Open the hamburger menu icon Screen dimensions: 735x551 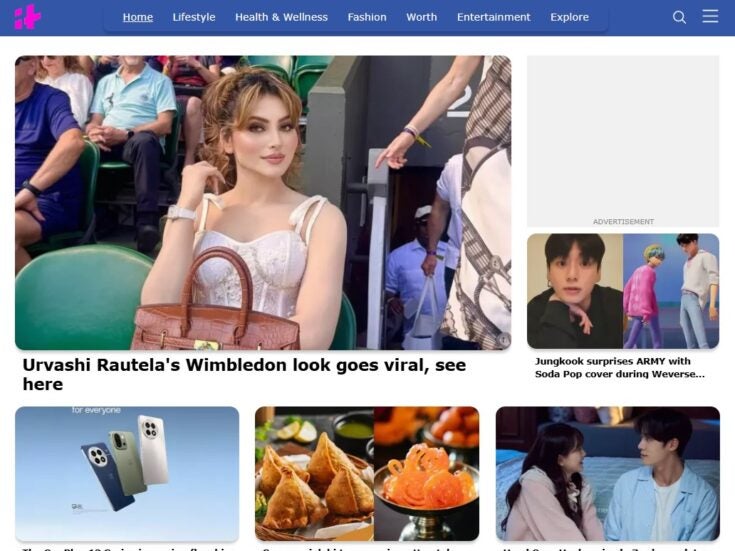click(710, 16)
